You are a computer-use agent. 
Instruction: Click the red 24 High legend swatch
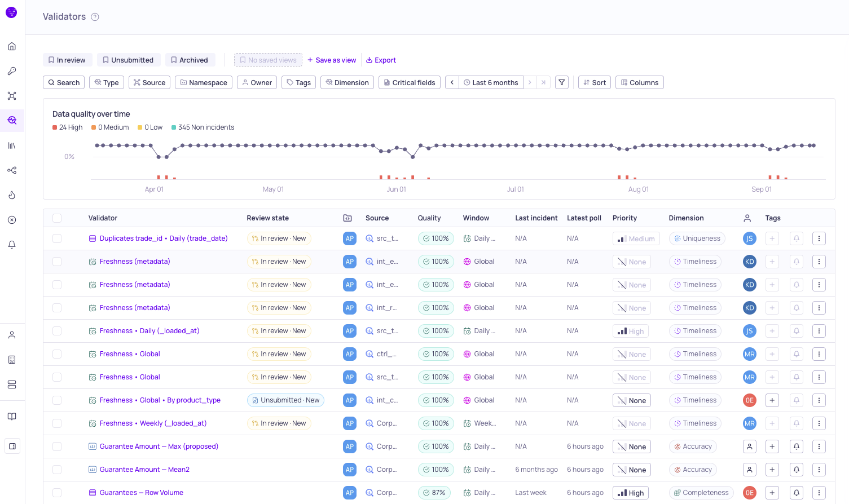coord(55,127)
